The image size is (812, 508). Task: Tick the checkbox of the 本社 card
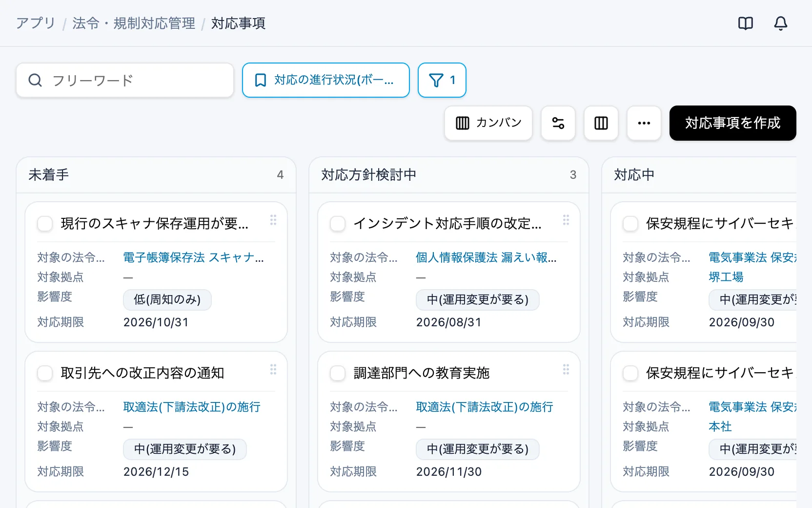[630, 373]
